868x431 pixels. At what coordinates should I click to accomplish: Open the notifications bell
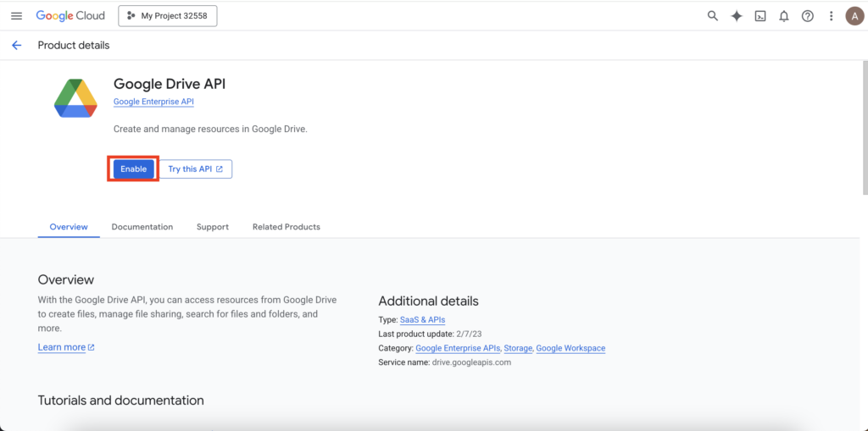(784, 16)
